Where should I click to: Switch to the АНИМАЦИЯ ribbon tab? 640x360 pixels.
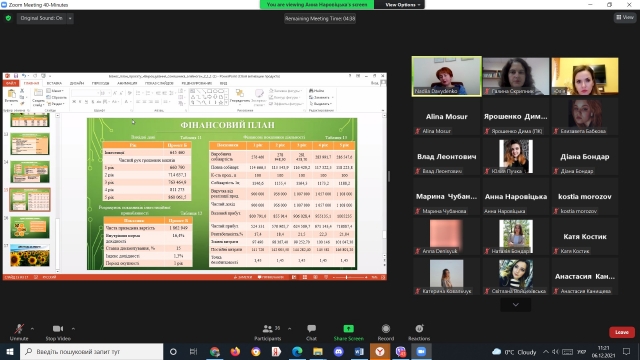point(127,83)
